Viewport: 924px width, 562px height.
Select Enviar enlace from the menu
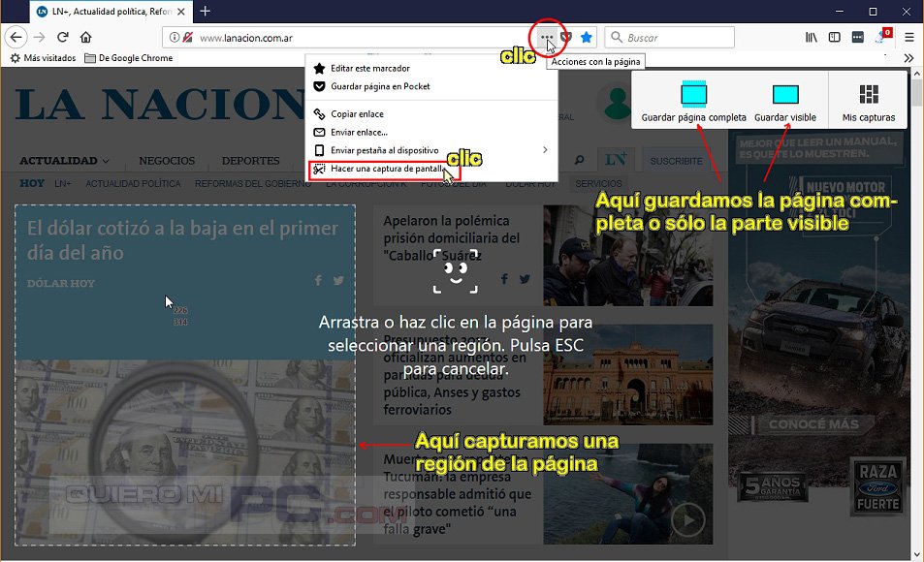coord(431,132)
